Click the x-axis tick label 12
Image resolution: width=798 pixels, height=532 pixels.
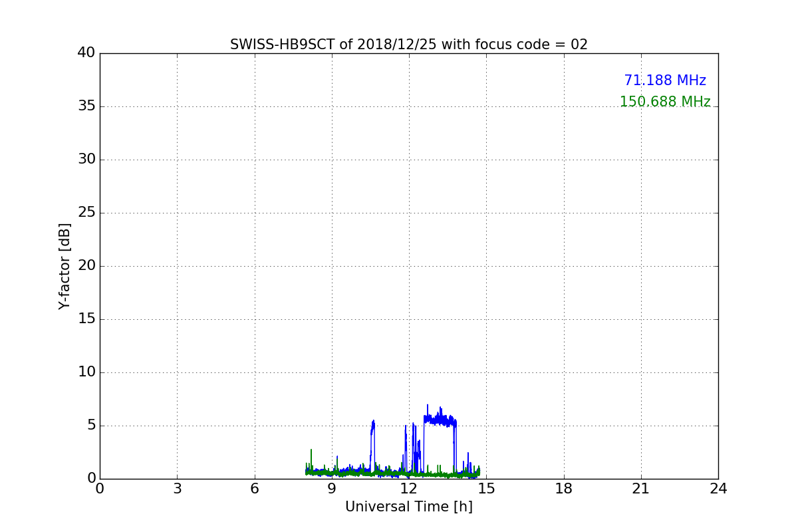[x=409, y=489]
